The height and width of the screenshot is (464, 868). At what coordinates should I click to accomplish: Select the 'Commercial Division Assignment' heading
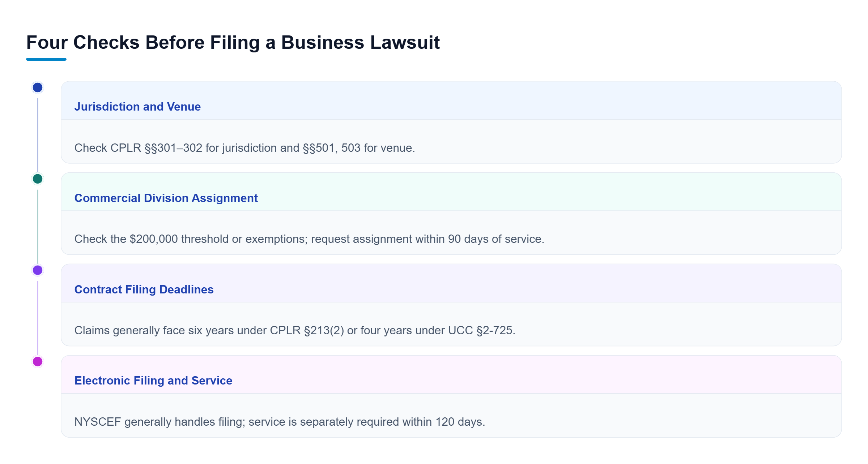pyautogui.click(x=166, y=198)
